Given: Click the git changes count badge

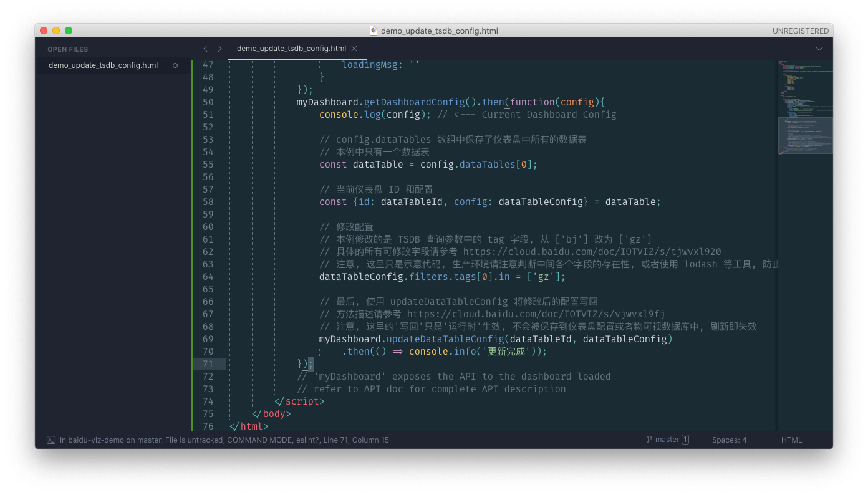Looking at the screenshot, I should coord(685,440).
